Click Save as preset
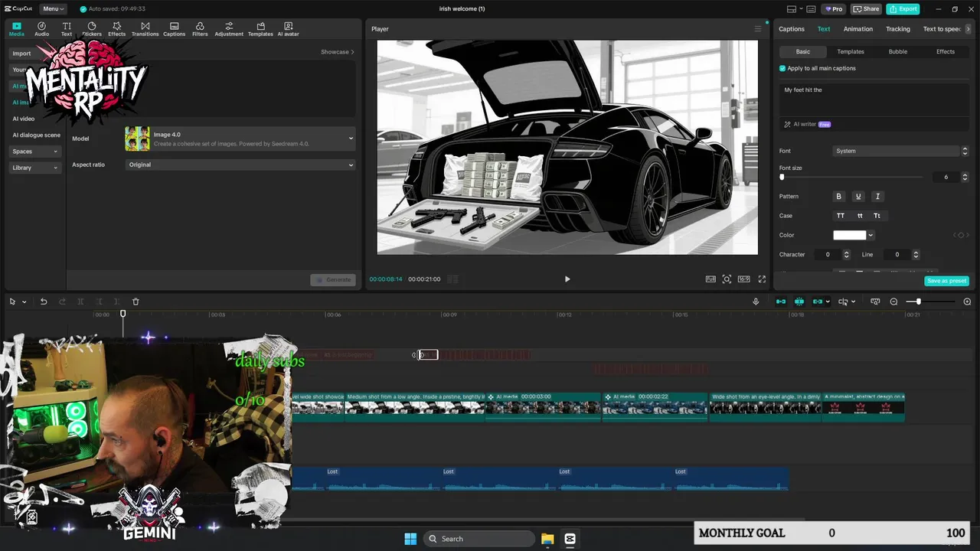980x551 pixels. [947, 281]
